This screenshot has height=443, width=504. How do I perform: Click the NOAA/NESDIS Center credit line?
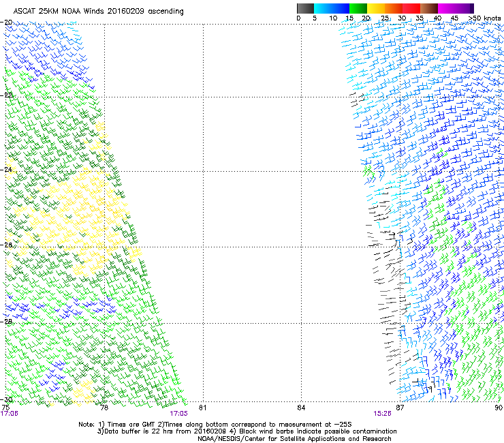[294, 439]
